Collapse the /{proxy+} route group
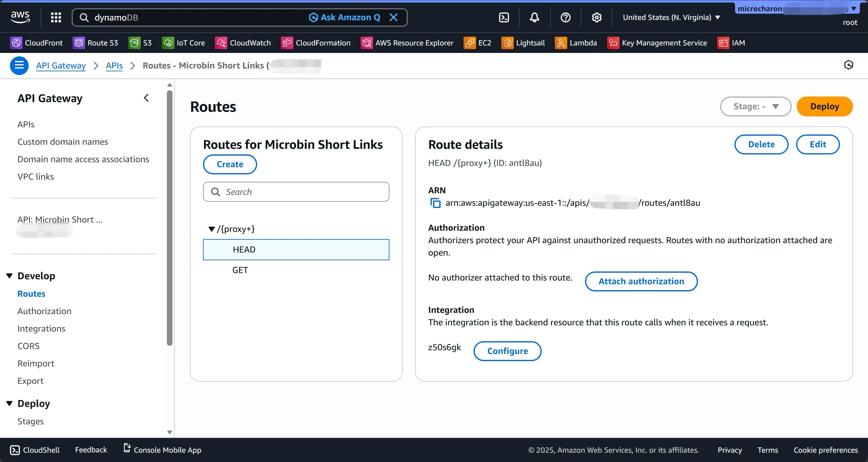The width and height of the screenshot is (868, 462). pyautogui.click(x=212, y=229)
